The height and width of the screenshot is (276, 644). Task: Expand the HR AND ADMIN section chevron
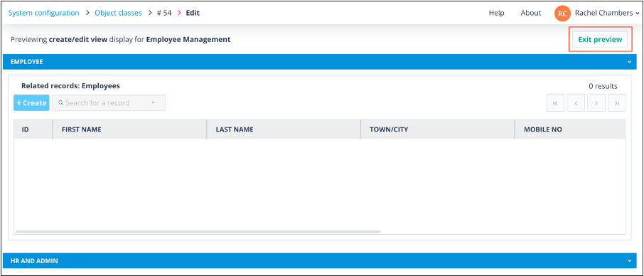pos(629,261)
